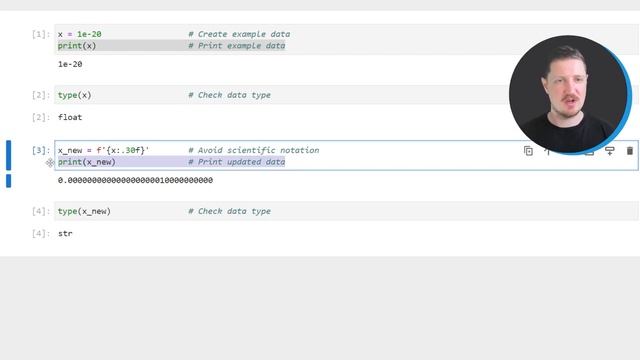The width and height of the screenshot is (640, 360).
Task: Click the print(x_new) line in cell 3
Action: 87,162
